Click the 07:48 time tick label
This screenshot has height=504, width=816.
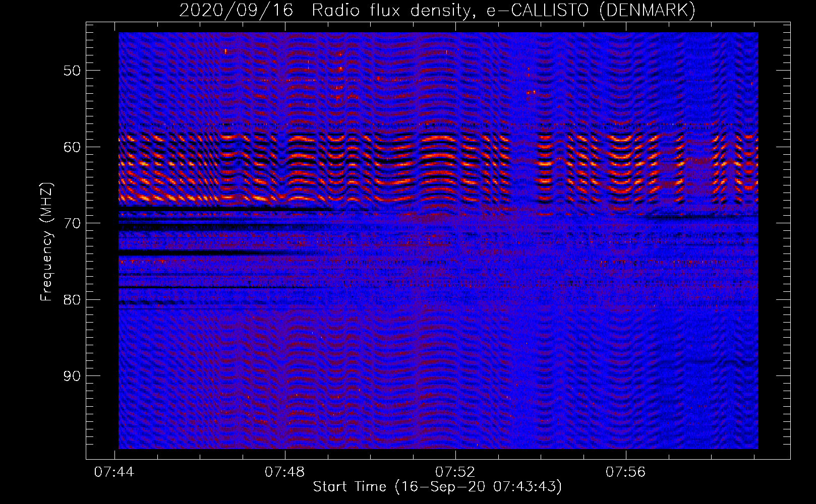pyautogui.click(x=285, y=472)
